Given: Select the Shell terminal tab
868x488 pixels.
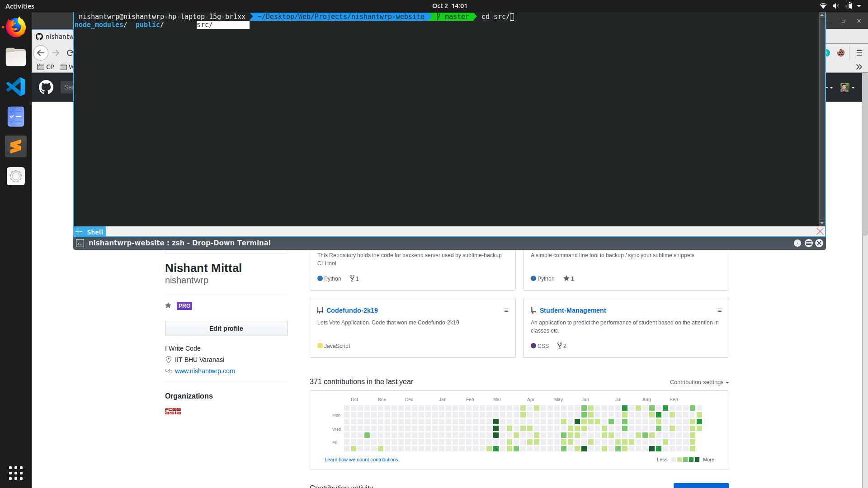Looking at the screenshot, I should [95, 232].
